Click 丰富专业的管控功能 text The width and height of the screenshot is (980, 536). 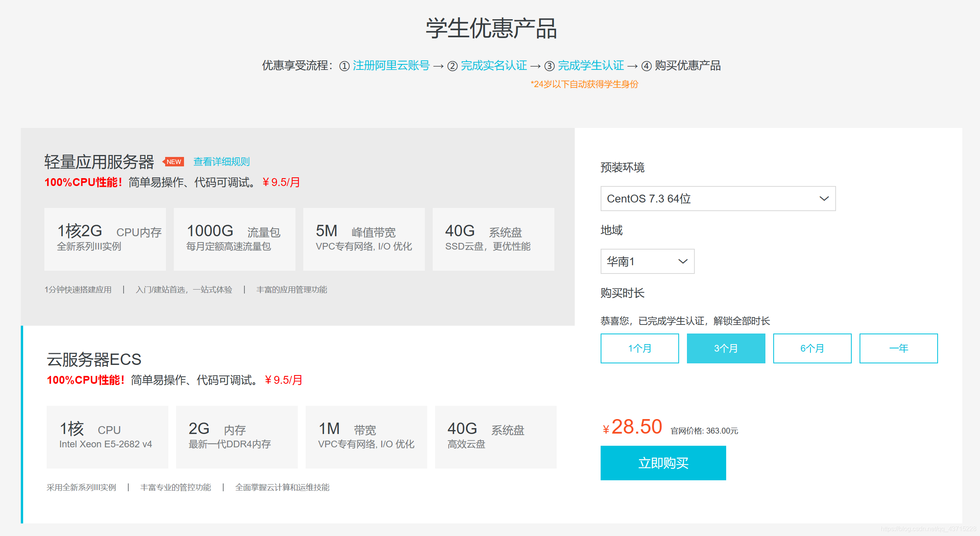pyautogui.click(x=176, y=487)
